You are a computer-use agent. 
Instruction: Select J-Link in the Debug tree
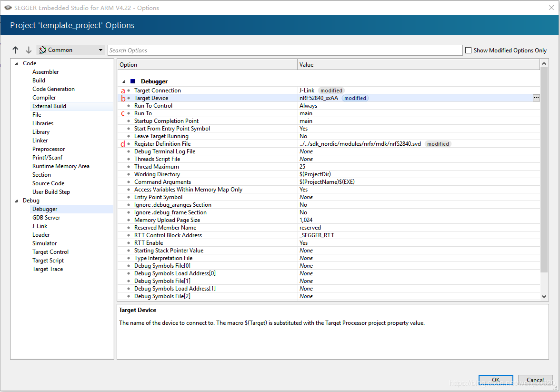click(40, 226)
